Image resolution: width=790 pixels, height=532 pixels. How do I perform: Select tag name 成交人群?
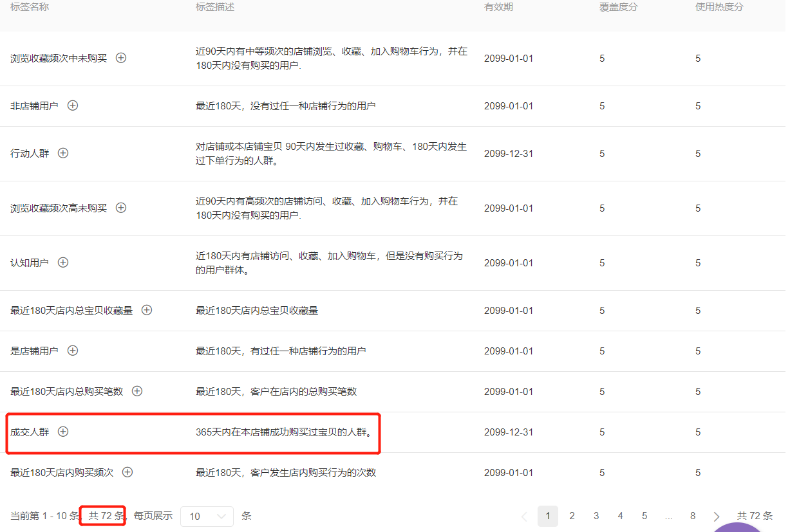(x=30, y=432)
